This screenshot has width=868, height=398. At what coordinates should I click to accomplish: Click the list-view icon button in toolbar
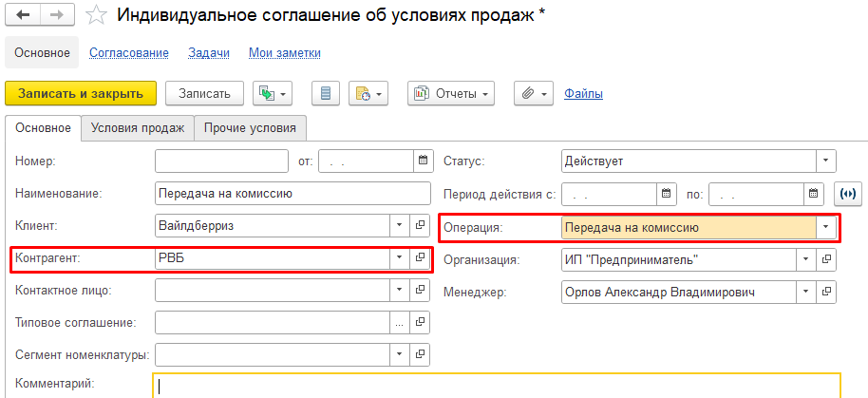pyautogui.click(x=326, y=93)
